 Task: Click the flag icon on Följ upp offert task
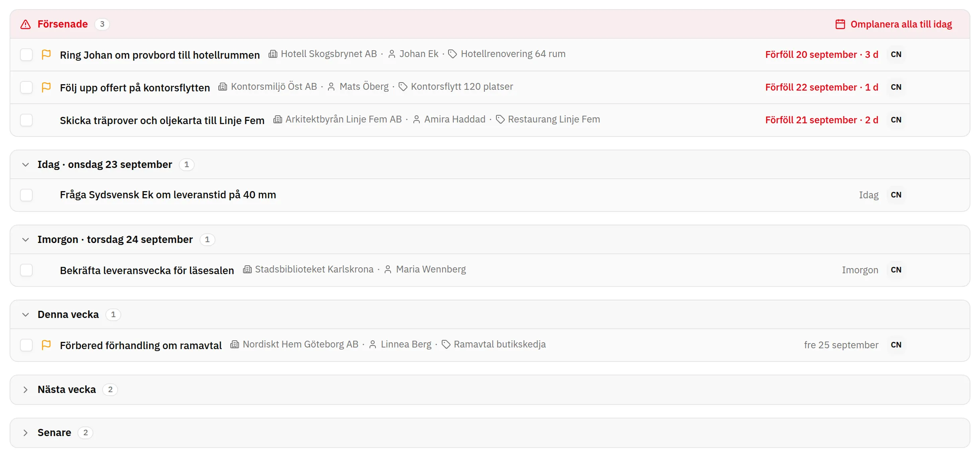pyautogui.click(x=46, y=87)
